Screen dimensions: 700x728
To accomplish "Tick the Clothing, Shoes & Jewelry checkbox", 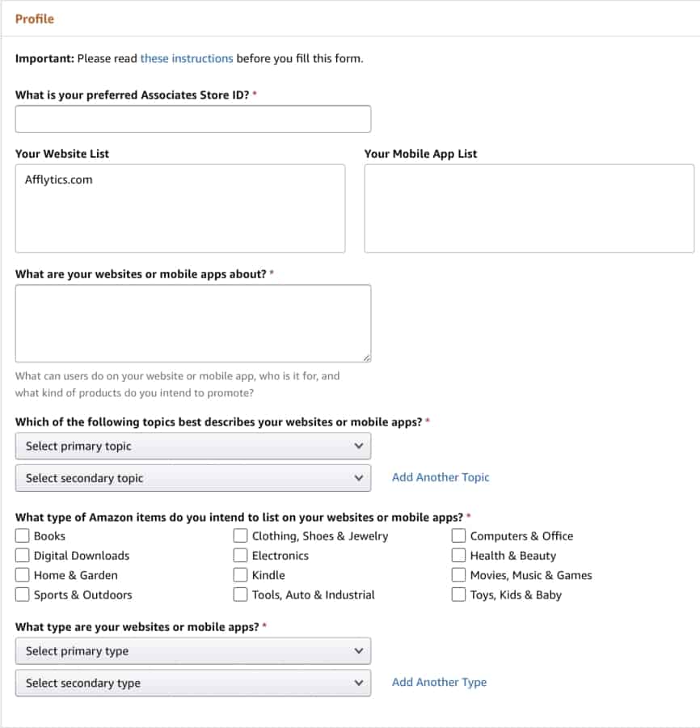I will tap(240, 535).
